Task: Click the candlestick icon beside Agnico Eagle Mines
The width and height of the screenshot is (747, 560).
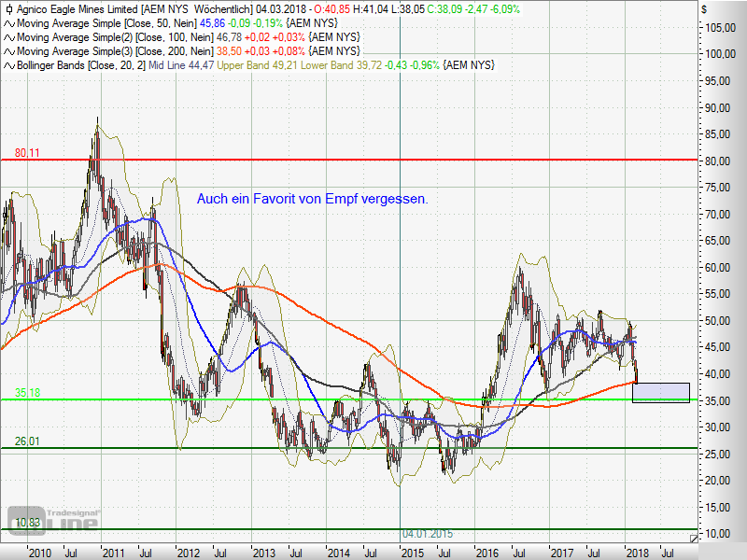Action: pyautogui.click(x=8, y=7)
